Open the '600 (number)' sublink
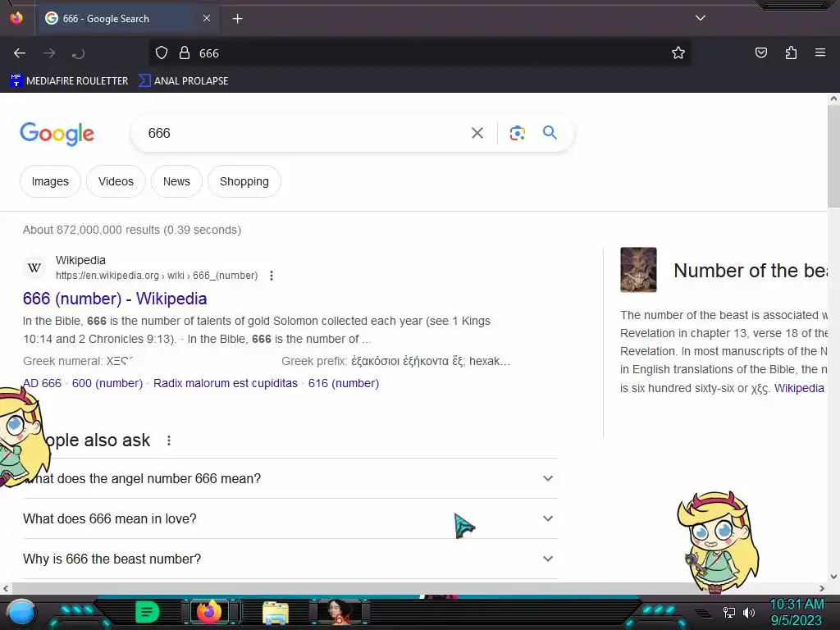Image resolution: width=840 pixels, height=630 pixels. click(x=107, y=384)
